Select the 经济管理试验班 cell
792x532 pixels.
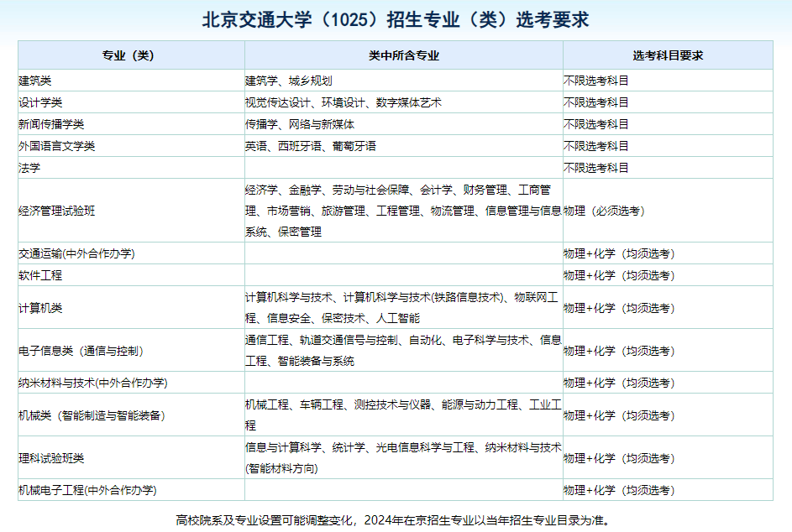point(131,211)
